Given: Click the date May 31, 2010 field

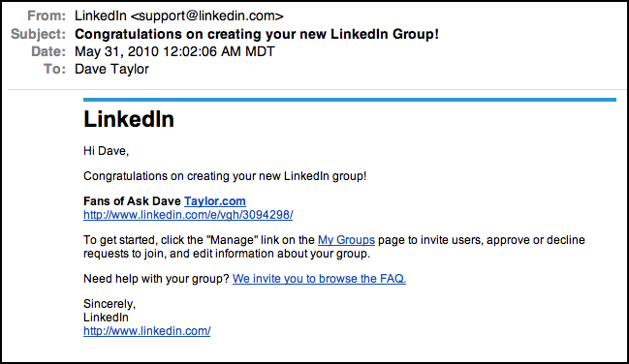Looking at the screenshot, I should 174,51.
